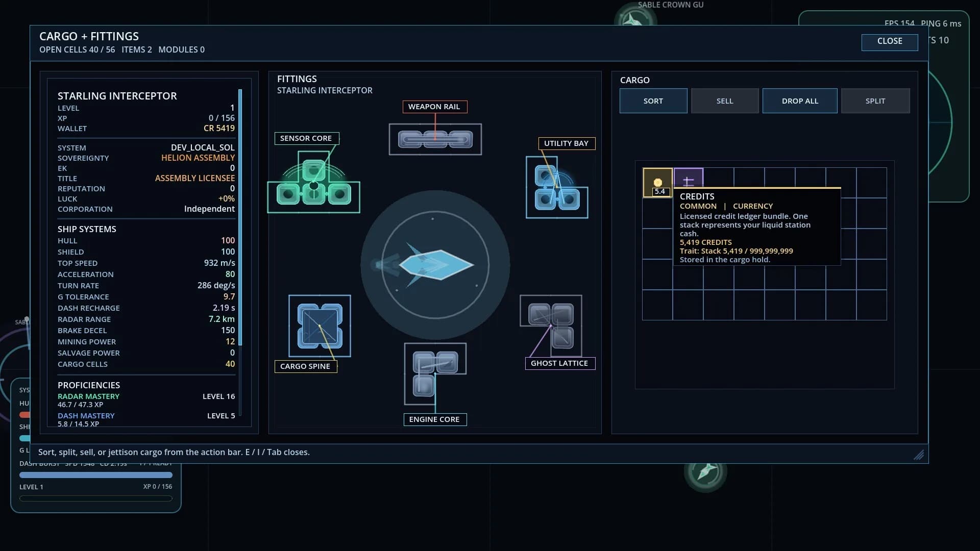Click the Starling Interceptor stats heading
980x551 pixels.
click(117, 96)
